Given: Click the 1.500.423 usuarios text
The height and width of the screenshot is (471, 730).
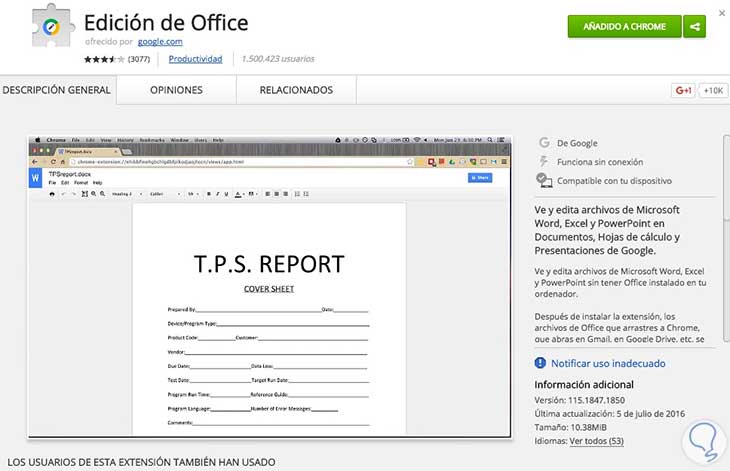Looking at the screenshot, I should coord(278,59).
